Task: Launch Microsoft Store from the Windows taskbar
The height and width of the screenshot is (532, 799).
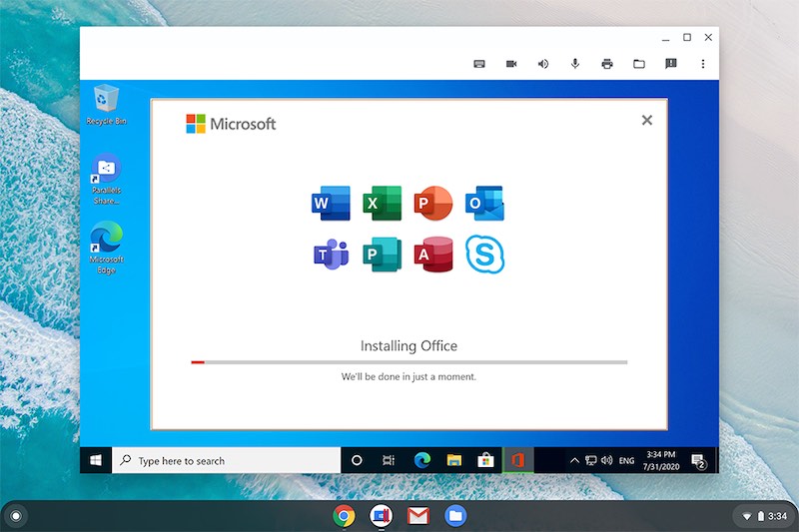Action: [x=486, y=461]
